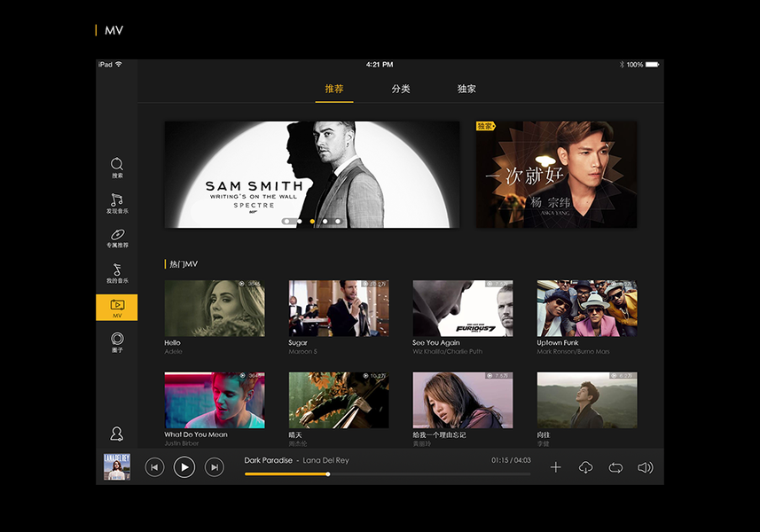Open the Sam Smith Spectre banner

pos(312,175)
